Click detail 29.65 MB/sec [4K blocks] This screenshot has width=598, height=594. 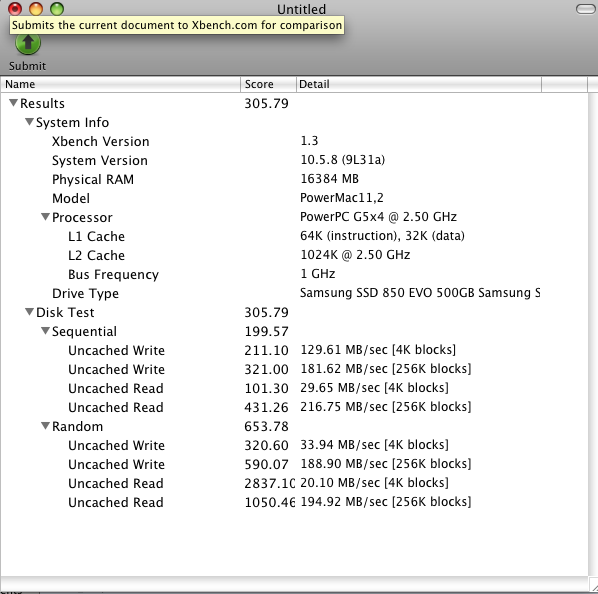374,388
